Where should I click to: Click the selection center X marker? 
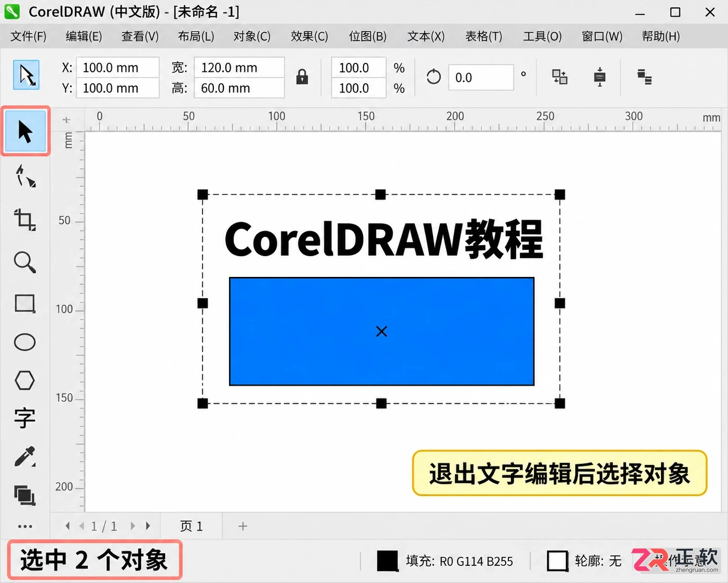382,331
